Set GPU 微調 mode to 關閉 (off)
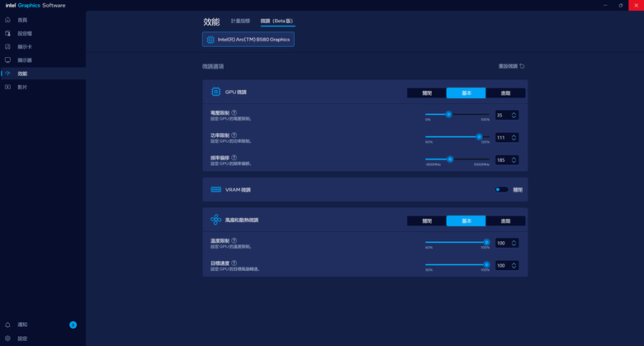The image size is (644, 346). click(x=427, y=92)
